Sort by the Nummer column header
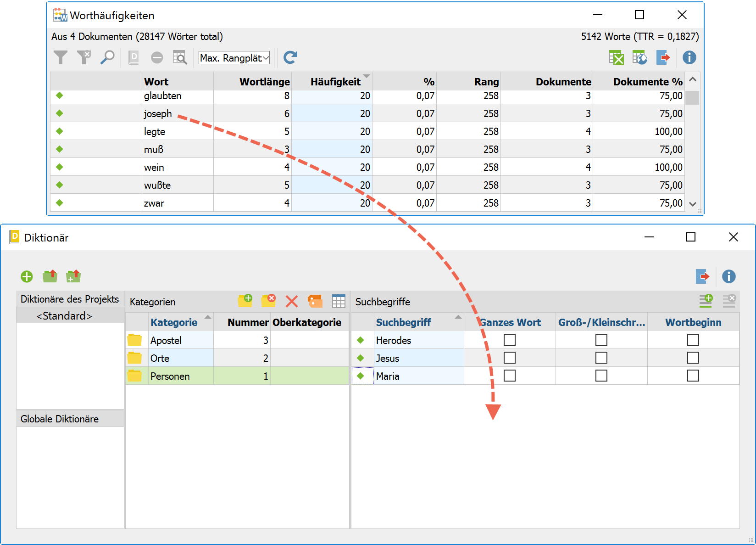This screenshot has height=545, width=756. (x=242, y=322)
